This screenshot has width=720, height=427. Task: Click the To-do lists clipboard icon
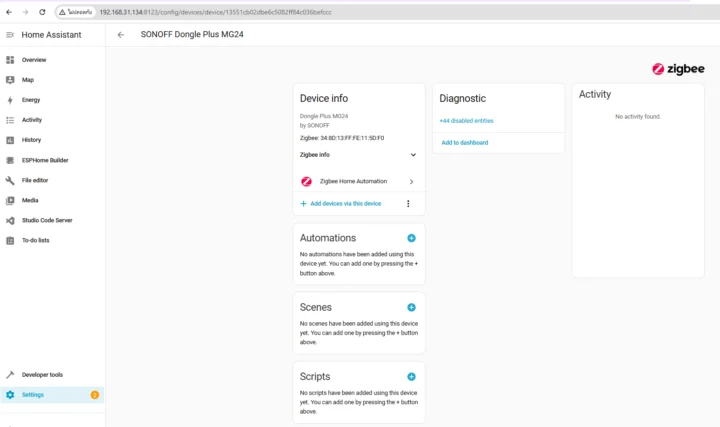pos(10,241)
